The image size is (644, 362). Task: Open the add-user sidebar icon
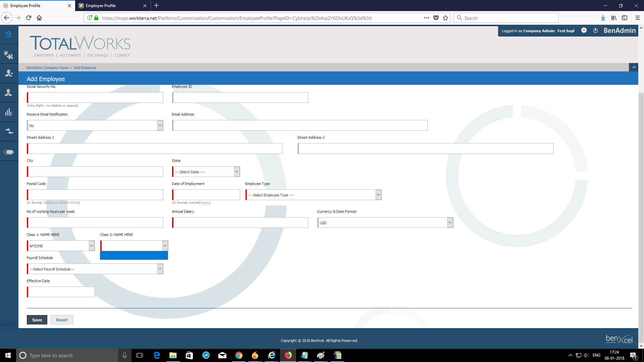[9, 73]
